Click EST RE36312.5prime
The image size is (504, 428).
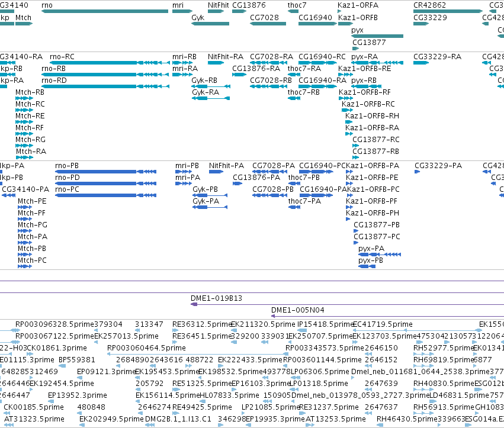tap(201, 324)
